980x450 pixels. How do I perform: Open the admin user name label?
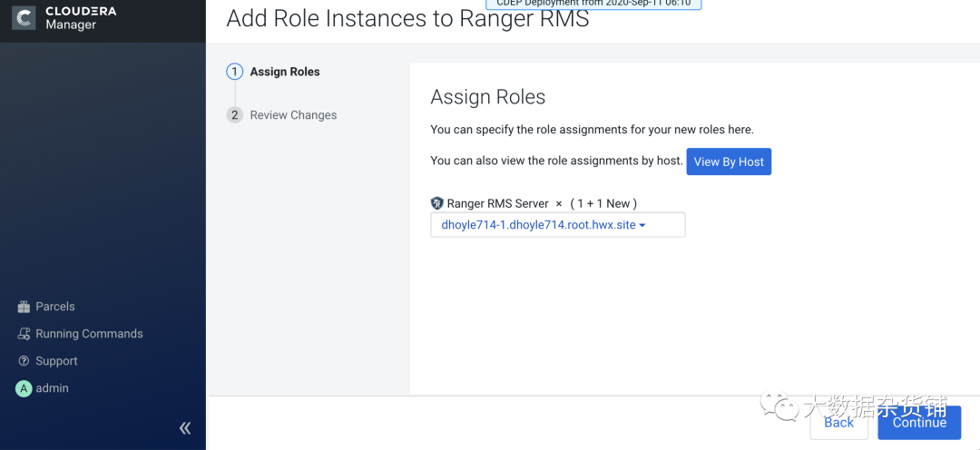52,388
